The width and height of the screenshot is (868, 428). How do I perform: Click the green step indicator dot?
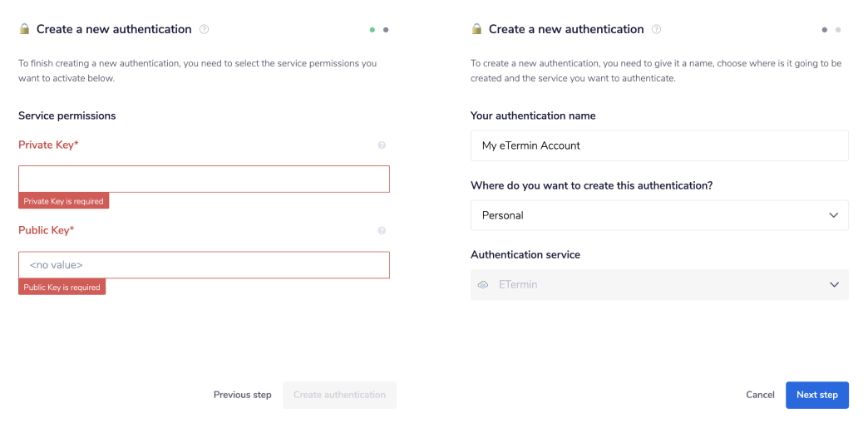point(372,30)
